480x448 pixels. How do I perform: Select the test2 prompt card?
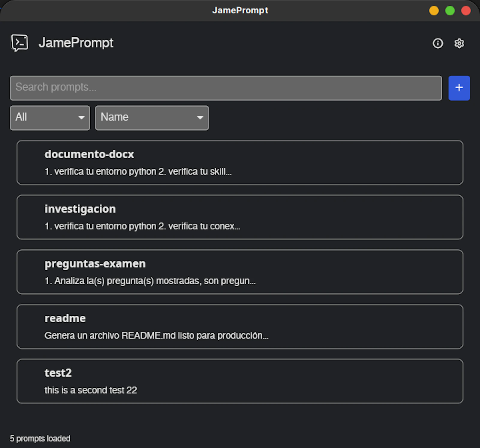240,381
